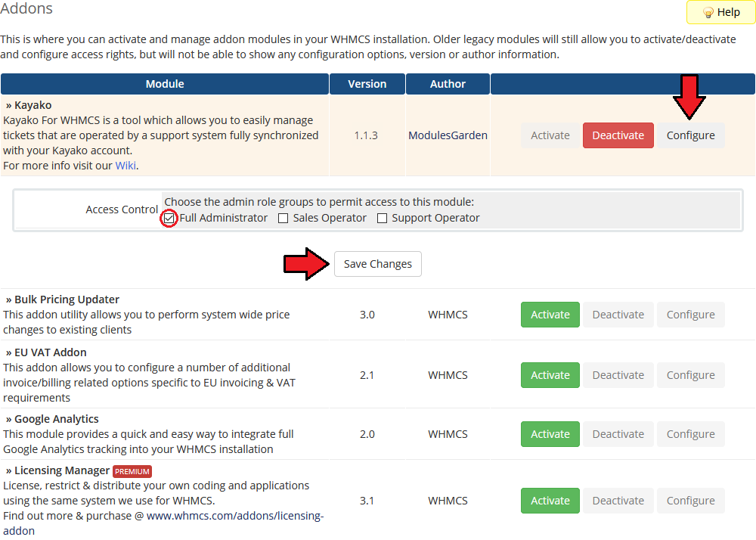
Task: Click Deactivate for EU VAT Addon
Action: [618, 375]
